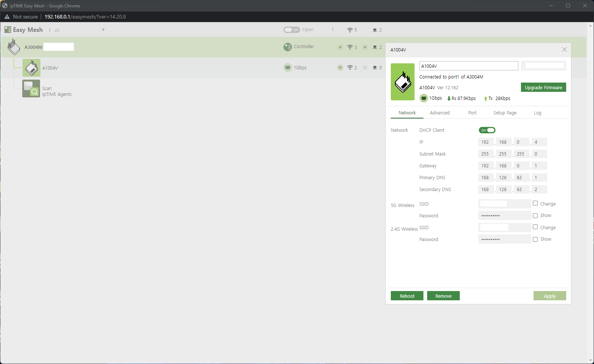Image resolution: width=594 pixels, height=364 pixels.
Task: Click the header wired clients icon showing 2
Action: (375, 30)
